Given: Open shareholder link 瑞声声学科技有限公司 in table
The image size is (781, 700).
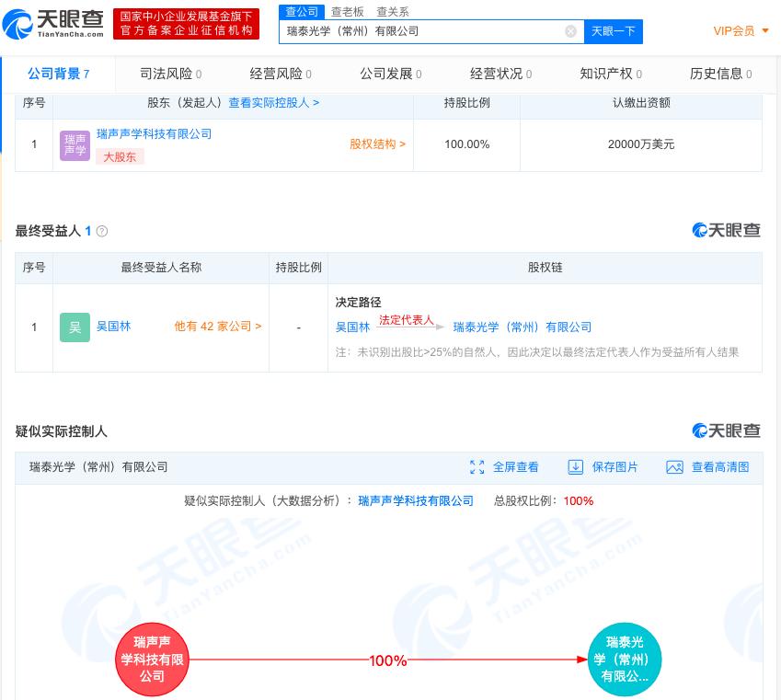Looking at the screenshot, I should [154, 134].
